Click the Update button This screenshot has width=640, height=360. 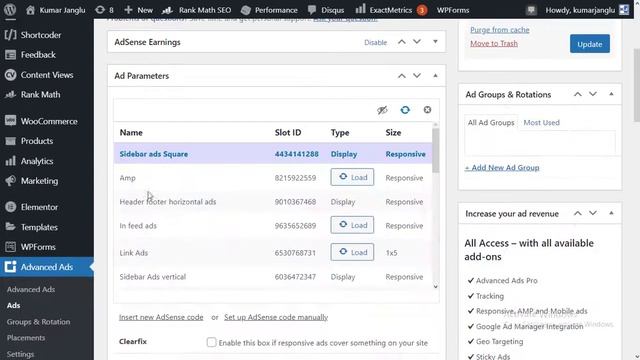(590, 44)
